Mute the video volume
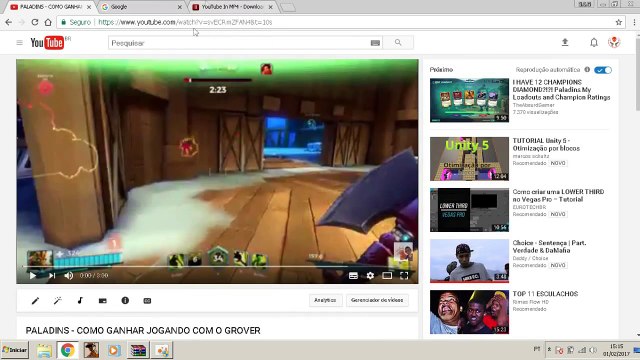 69,276
